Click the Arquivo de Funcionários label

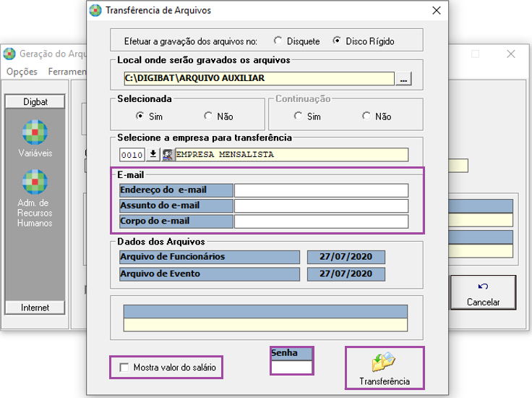[x=210, y=257]
